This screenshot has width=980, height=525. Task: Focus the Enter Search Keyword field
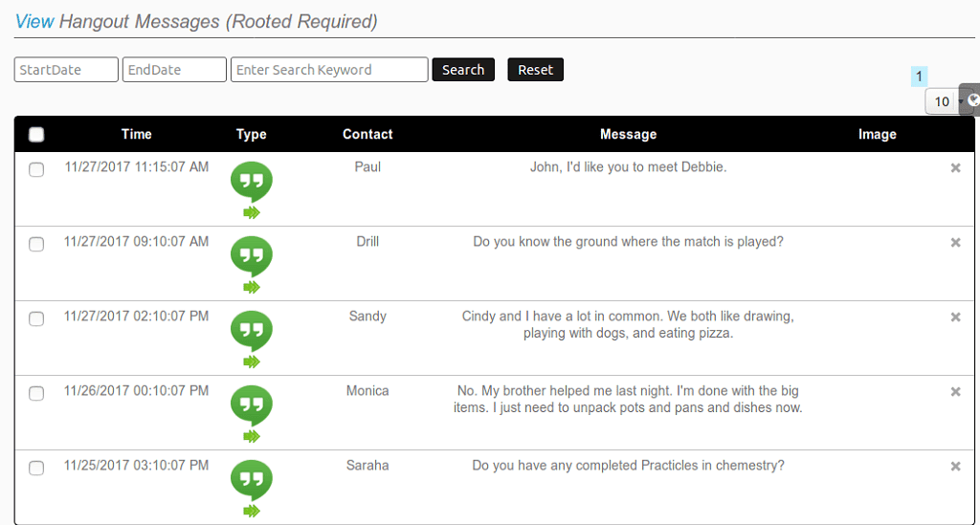tap(329, 69)
